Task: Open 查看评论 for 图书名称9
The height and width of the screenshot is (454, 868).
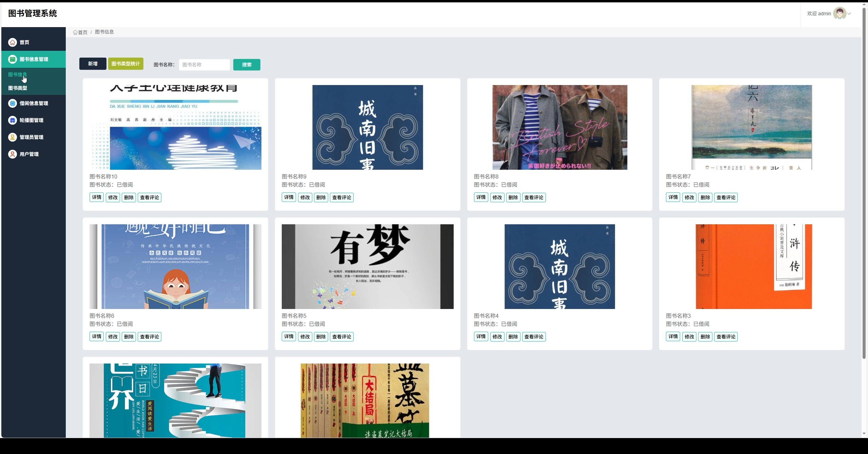Action: point(342,197)
